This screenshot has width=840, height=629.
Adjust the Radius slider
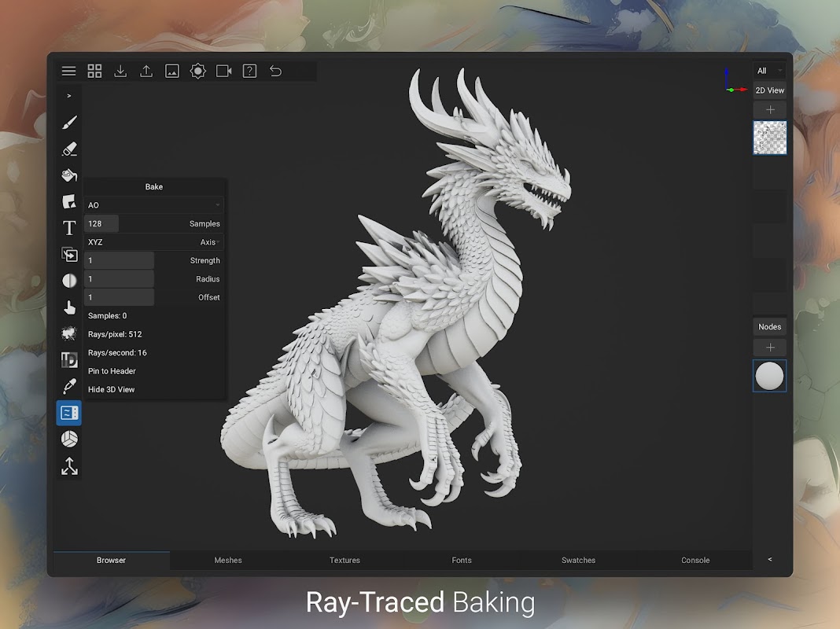119,279
